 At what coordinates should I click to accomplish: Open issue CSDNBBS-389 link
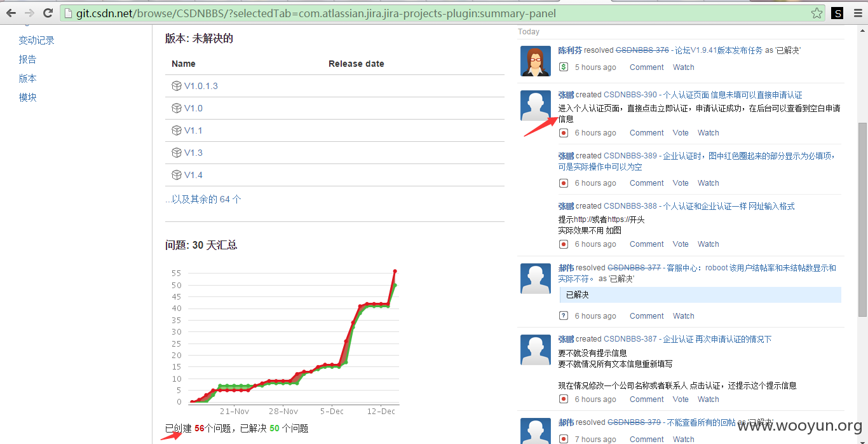pos(630,156)
